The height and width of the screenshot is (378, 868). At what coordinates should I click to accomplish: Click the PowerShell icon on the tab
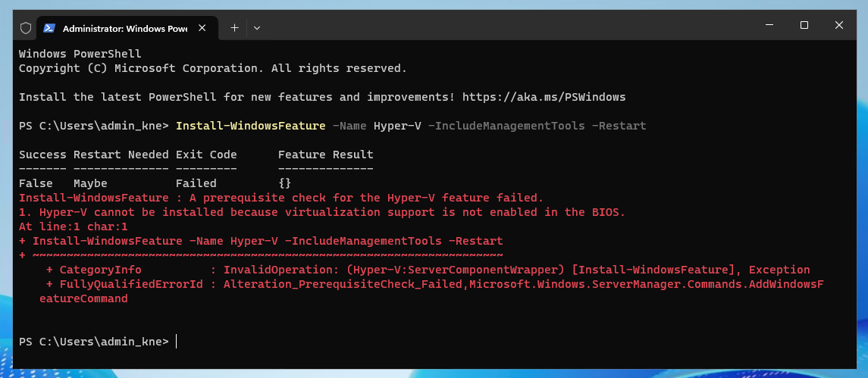49,28
